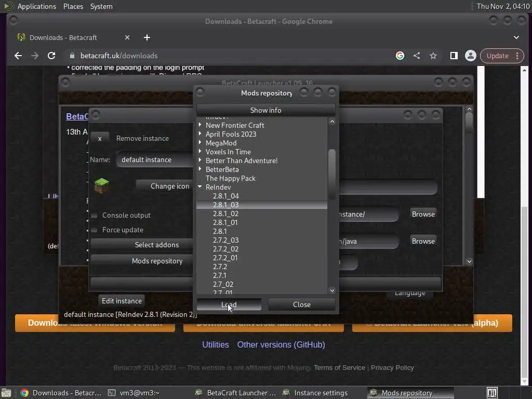Open the Privacy Policy link
Viewport: 532px width, 399px height.
(x=392, y=368)
